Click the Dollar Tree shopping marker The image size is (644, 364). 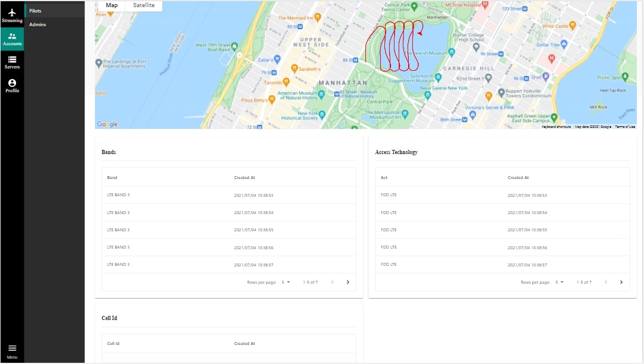(564, 43)
